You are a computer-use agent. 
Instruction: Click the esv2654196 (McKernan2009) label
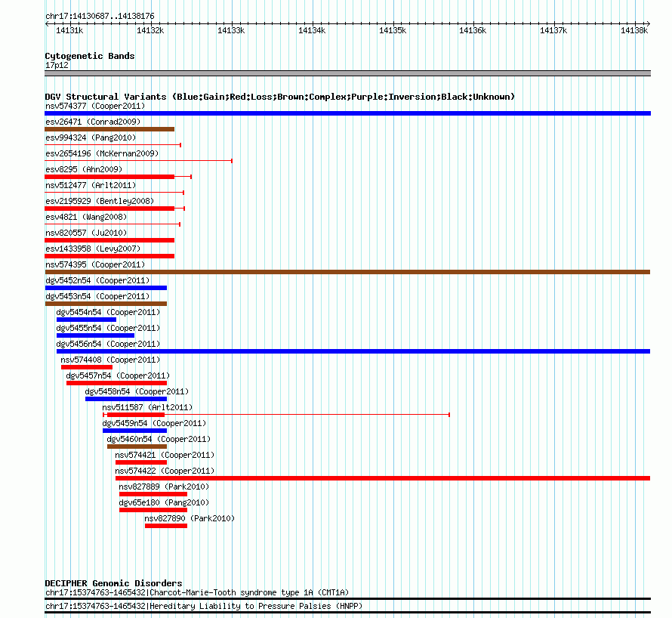[x=102, y=153]
